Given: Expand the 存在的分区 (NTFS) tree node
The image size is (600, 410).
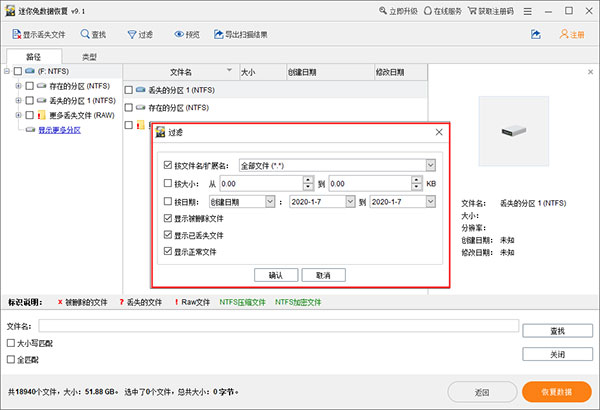Looking at the screenshot, I should click(18, 87).
